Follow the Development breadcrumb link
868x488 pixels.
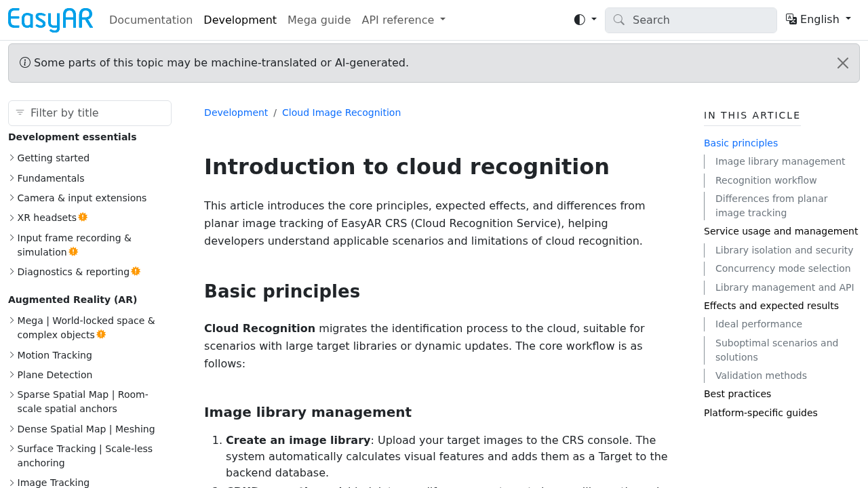(236, 113)
